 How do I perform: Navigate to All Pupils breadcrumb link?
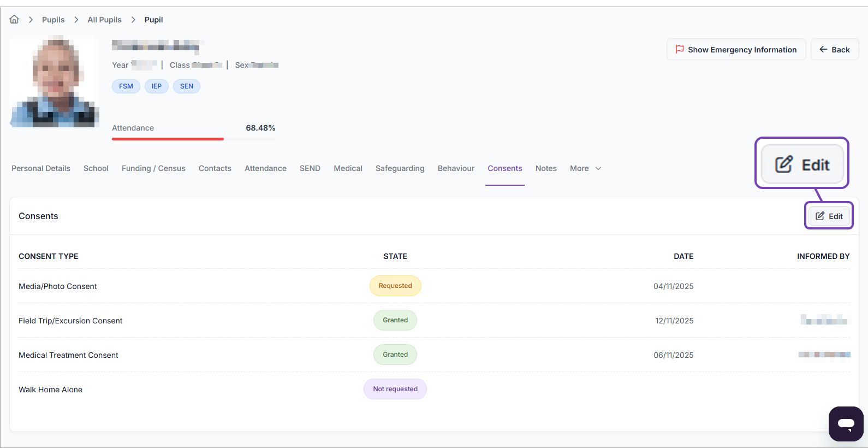coord(104,20)
